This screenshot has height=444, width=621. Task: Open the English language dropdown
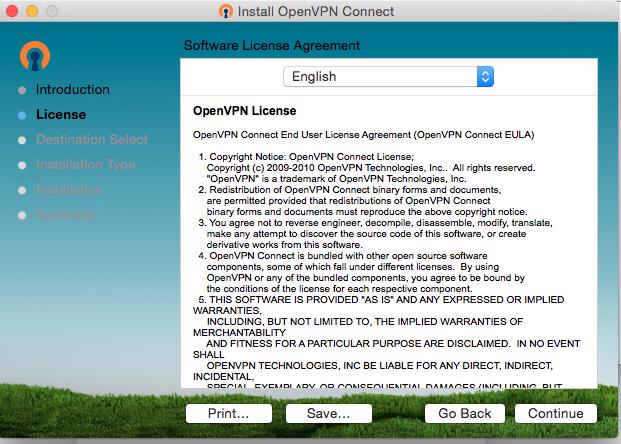pos(388,76)
